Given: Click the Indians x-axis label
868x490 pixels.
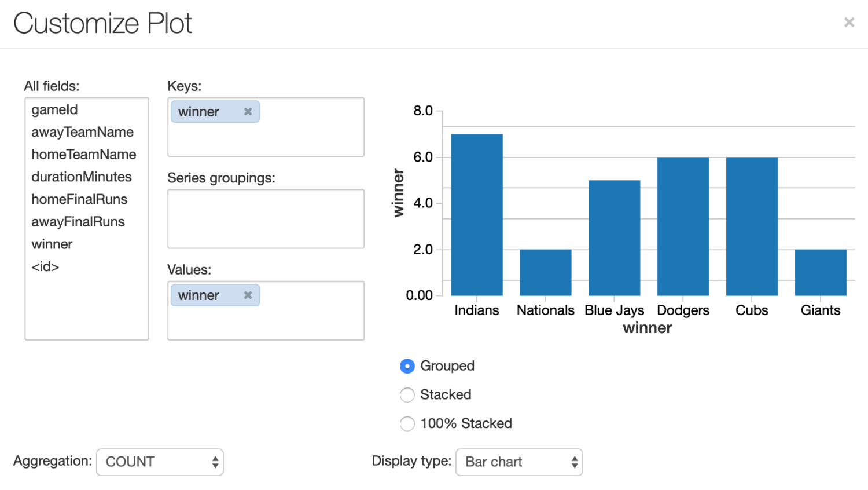Looking at the screenshot, I should click(x=477, y=310).
